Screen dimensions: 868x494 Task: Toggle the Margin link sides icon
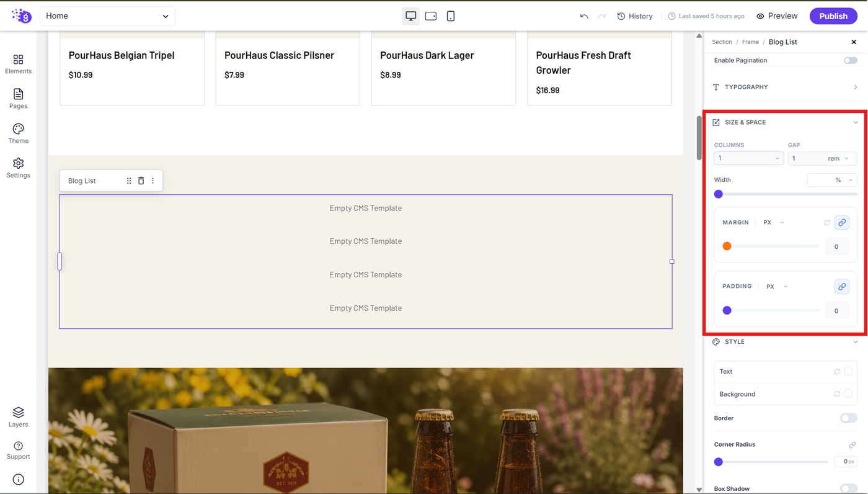click(x=842, y=222)
